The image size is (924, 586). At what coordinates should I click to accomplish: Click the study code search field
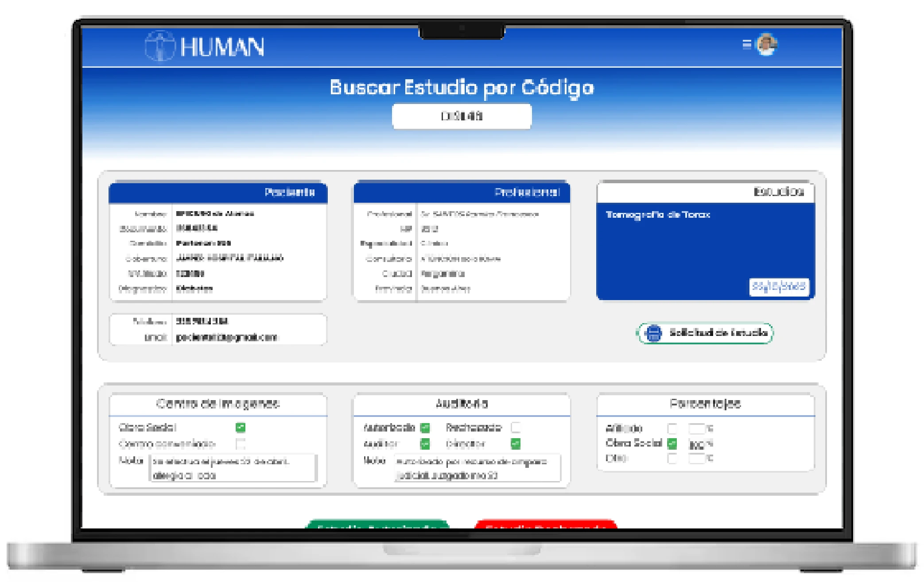pos(461,116)
